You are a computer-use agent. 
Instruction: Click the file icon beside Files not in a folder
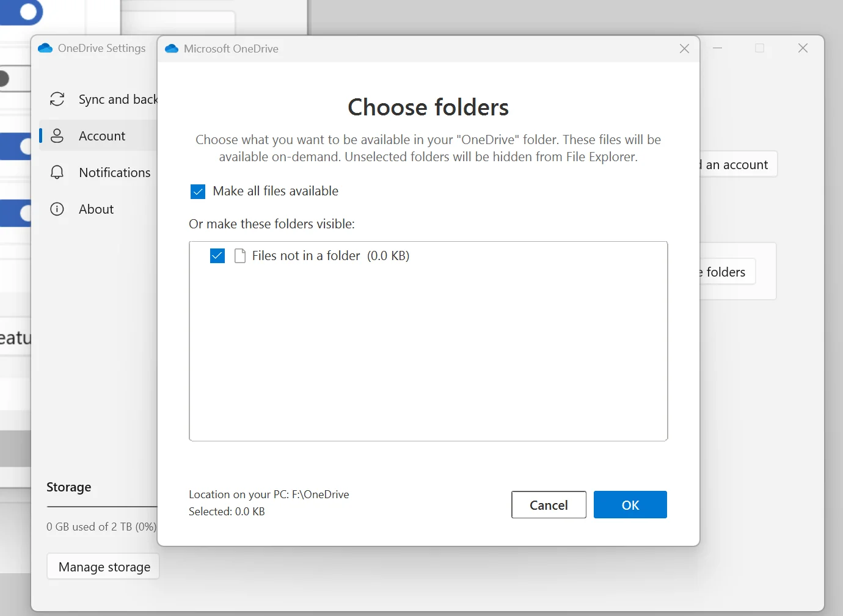pyautogui.click(x=240, y=256)
